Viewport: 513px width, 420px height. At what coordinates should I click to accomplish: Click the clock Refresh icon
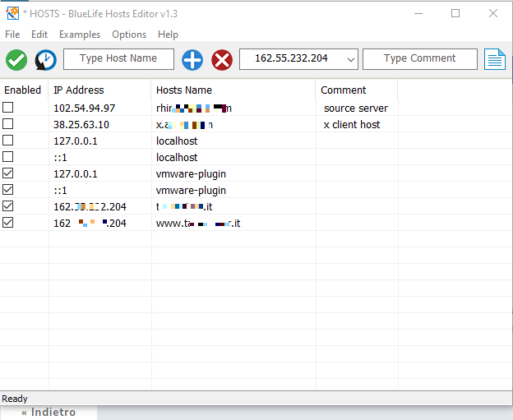point(46,60)
